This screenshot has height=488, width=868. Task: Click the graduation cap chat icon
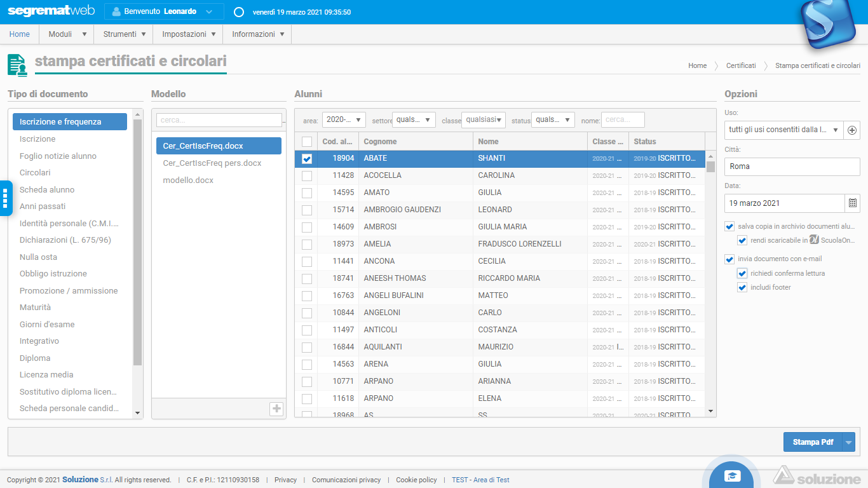coord(733,477)
